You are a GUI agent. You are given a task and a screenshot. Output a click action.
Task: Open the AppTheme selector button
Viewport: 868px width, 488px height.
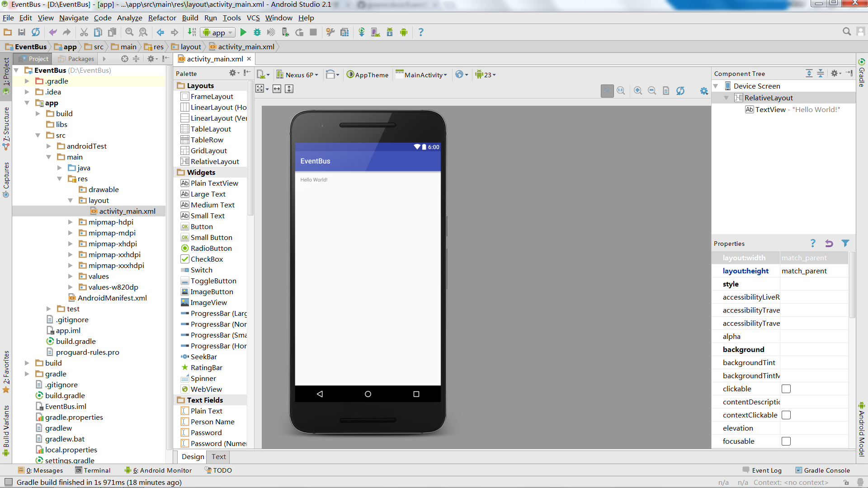pyautogui.click(x=367, y=75)
